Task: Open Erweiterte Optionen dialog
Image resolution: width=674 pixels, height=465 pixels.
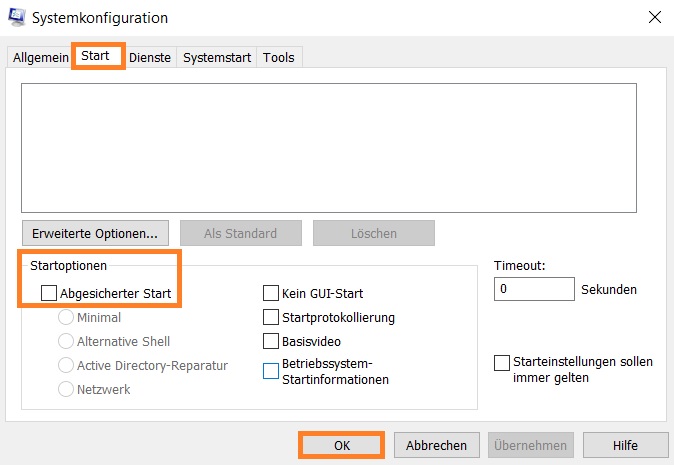Action: point(95,233)
